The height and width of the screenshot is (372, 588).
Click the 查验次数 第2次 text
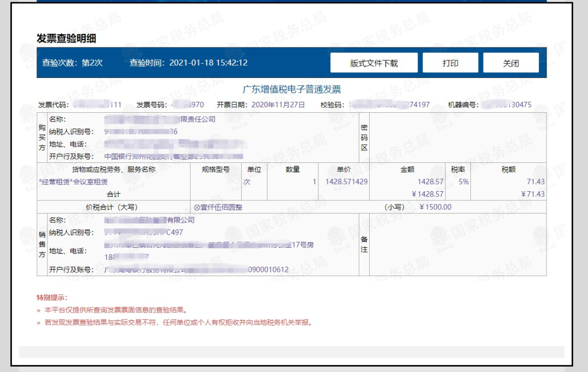(72, 63)
